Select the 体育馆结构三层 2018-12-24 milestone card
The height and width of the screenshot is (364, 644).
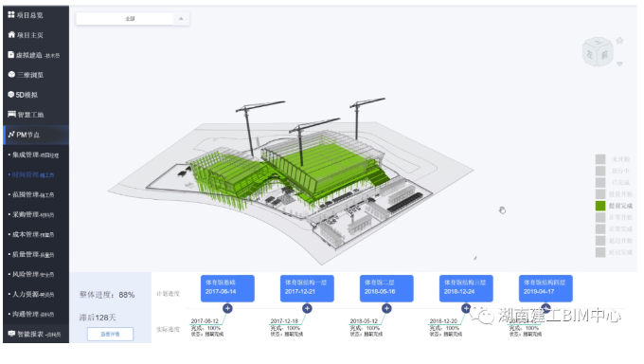click(466, 288)
